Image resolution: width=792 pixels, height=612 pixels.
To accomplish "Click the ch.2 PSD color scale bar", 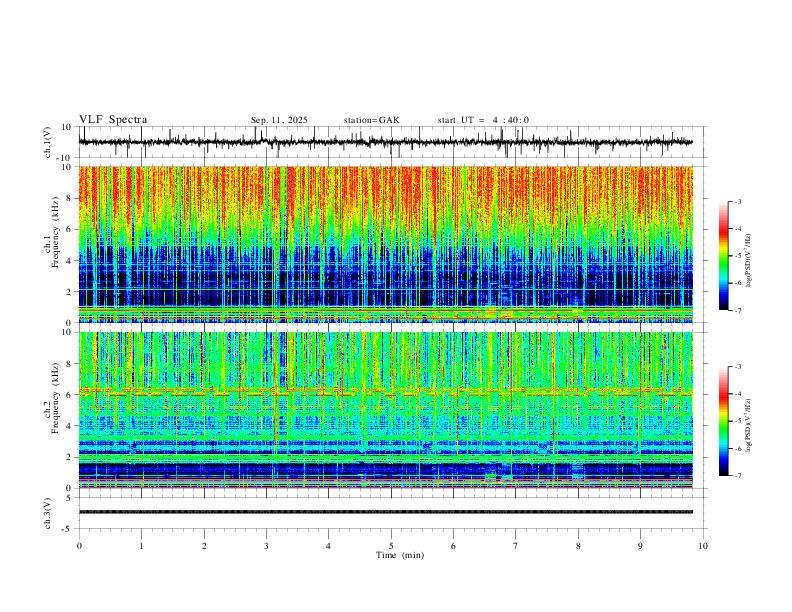I will pos(723,421).
